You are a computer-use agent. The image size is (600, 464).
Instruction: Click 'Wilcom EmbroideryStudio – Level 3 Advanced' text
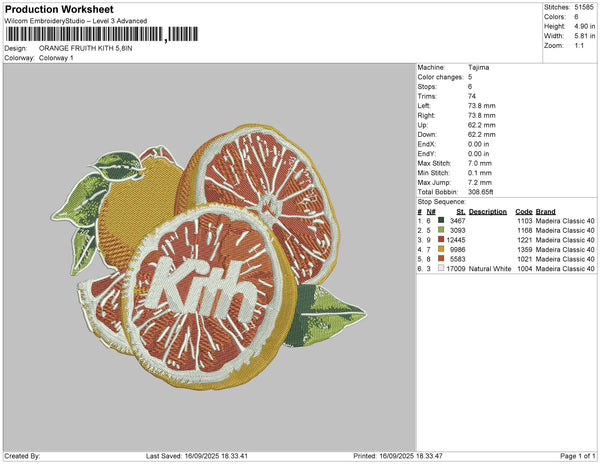(x=76, y=21)
